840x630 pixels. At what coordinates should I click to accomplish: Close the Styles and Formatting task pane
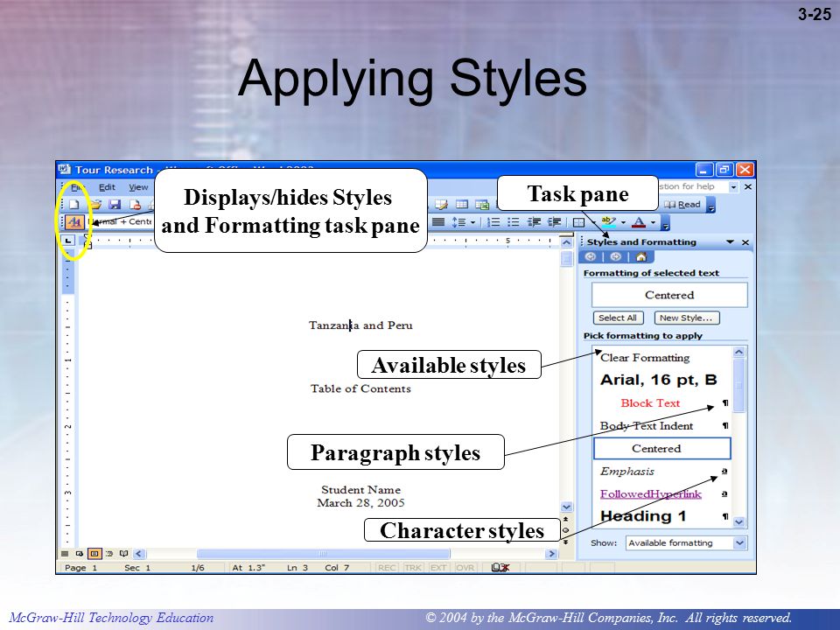745,242
